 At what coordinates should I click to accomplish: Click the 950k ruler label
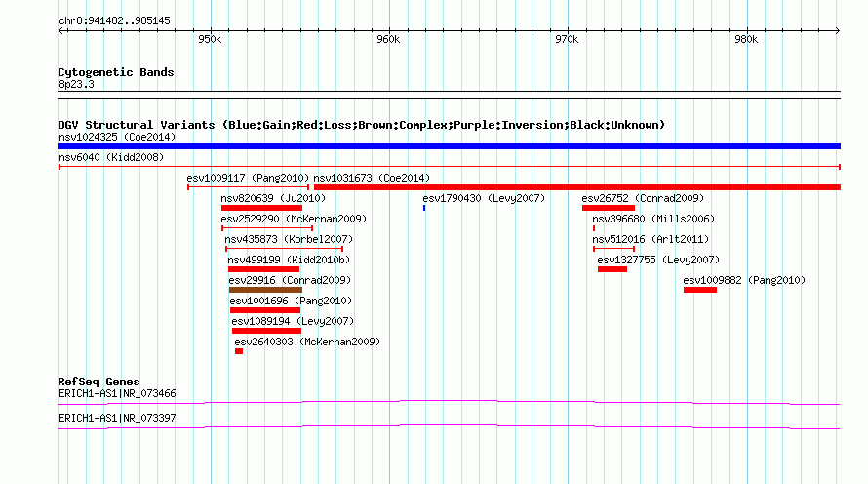(210, 39)
